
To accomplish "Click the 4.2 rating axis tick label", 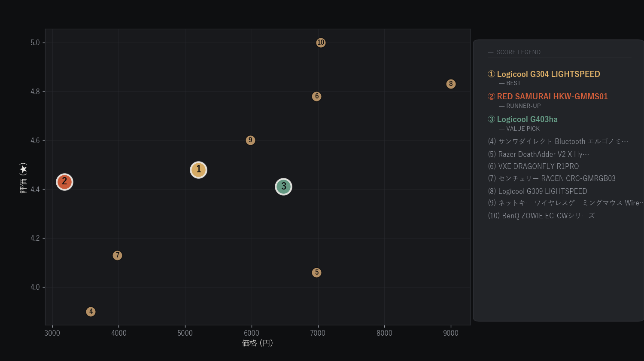I will (x=35, y=238).
